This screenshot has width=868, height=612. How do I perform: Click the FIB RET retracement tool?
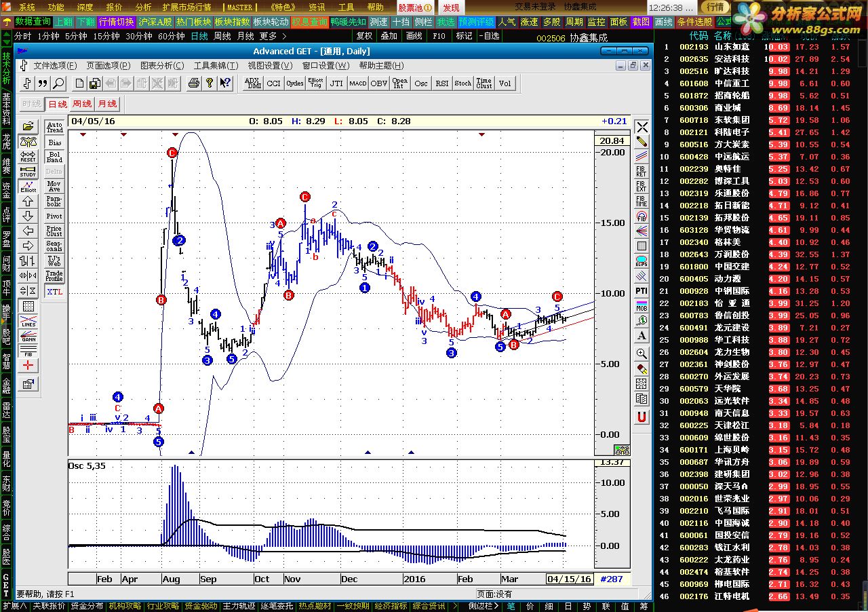click(x=642, y=172)
